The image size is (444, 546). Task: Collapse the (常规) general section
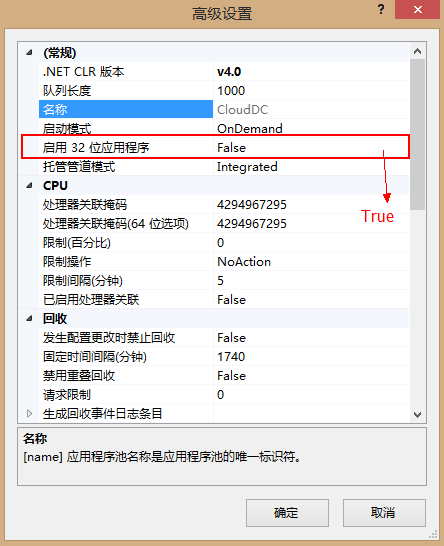point(30,53)
